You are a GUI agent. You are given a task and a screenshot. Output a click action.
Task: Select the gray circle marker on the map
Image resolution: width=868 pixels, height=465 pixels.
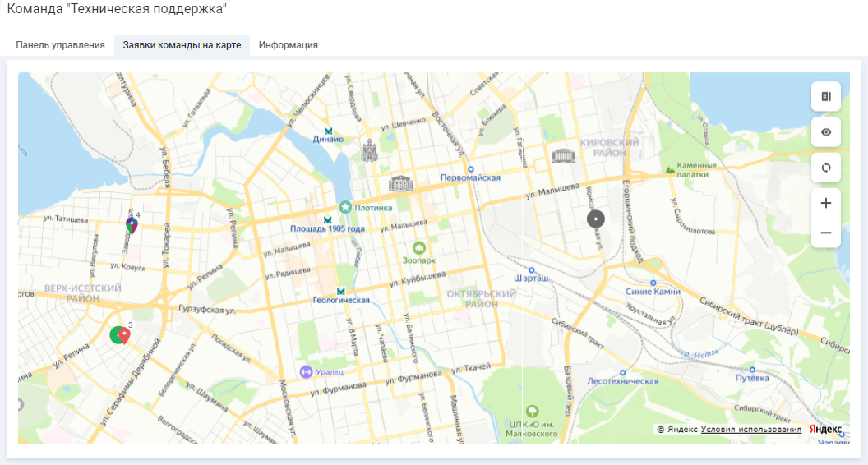[x=596, y=219]
